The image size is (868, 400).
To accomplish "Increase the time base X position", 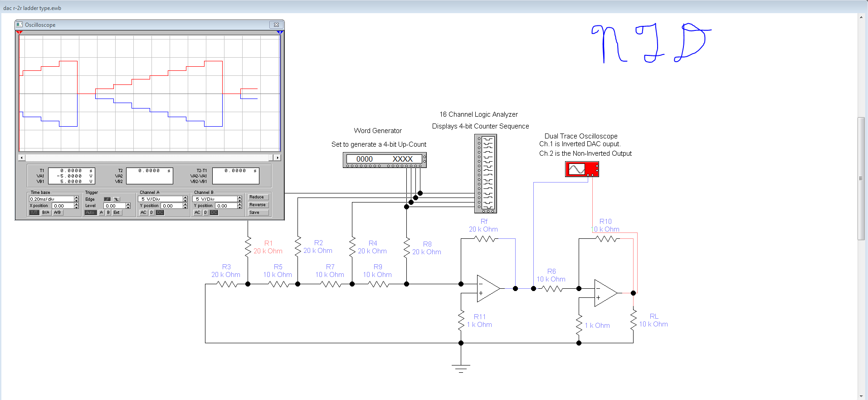I will pyautogui.click(x=76, y=204).
